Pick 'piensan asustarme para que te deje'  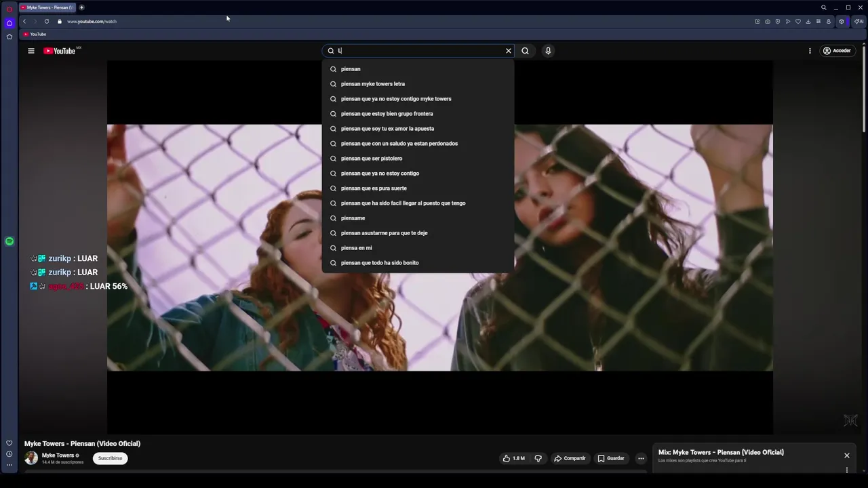418,233
